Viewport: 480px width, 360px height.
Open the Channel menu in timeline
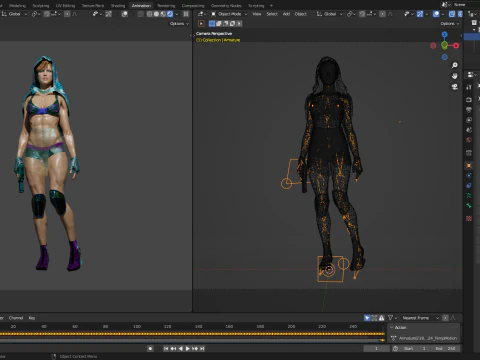pyautogui.click(x=16, y=318)
